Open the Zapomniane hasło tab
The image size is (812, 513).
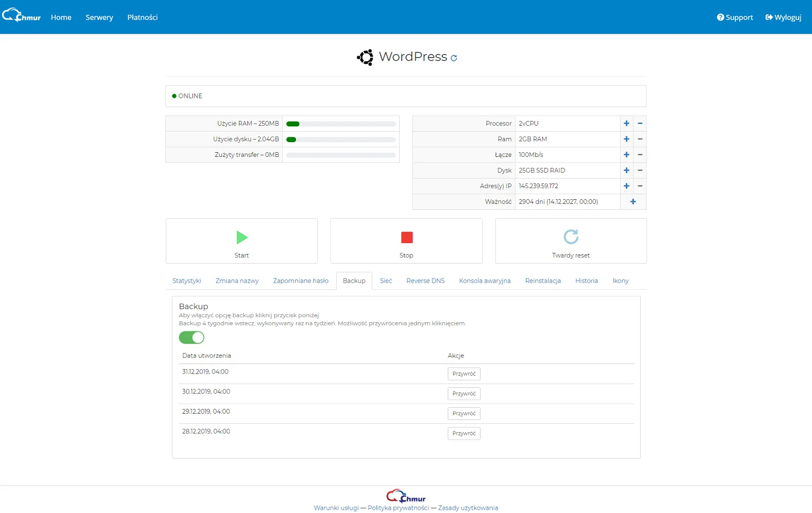click(301, 281)
